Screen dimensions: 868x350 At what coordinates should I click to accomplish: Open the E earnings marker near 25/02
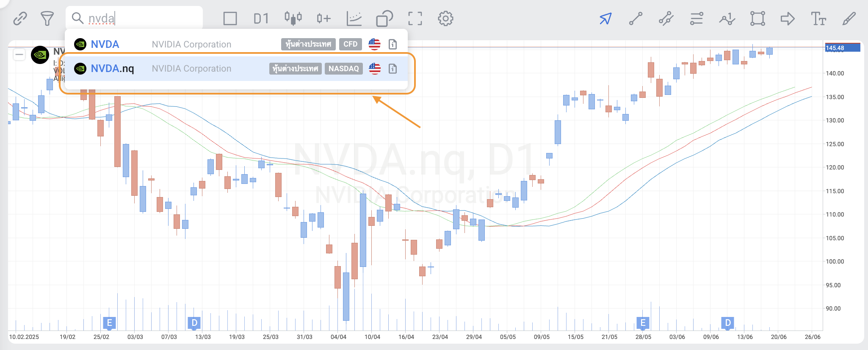(109, 323)
